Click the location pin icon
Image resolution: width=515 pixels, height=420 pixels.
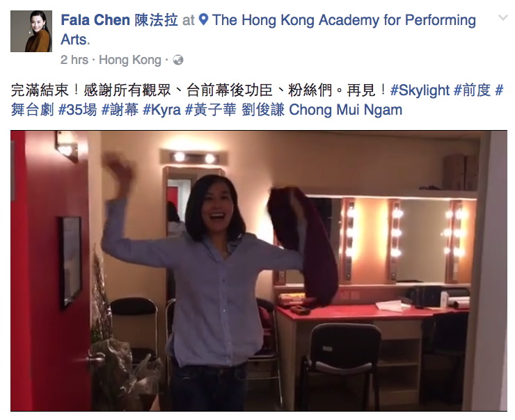[204, 19]
